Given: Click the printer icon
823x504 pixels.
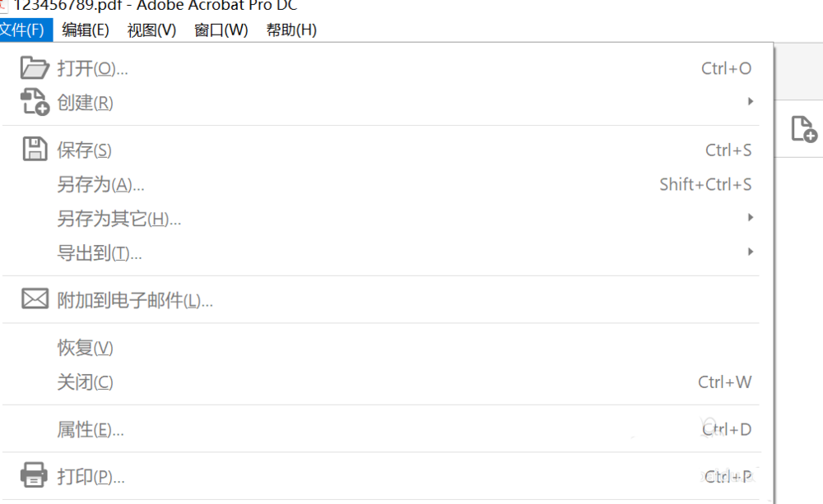Looking at the screenshot, I should point(35,475).
